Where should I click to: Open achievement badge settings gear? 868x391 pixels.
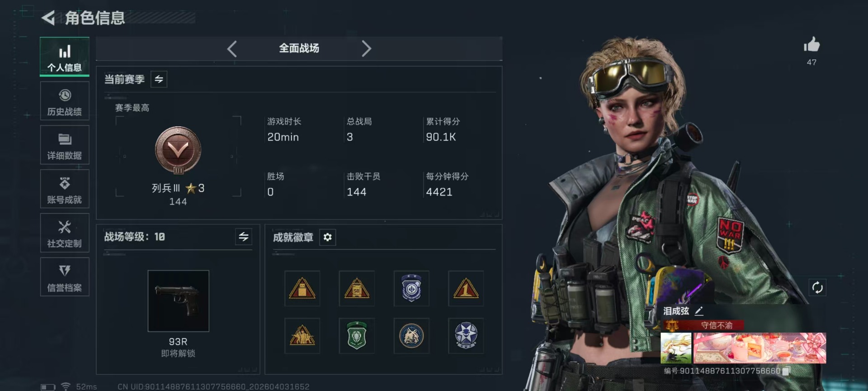pyautogui.click(x=328, y=237)
